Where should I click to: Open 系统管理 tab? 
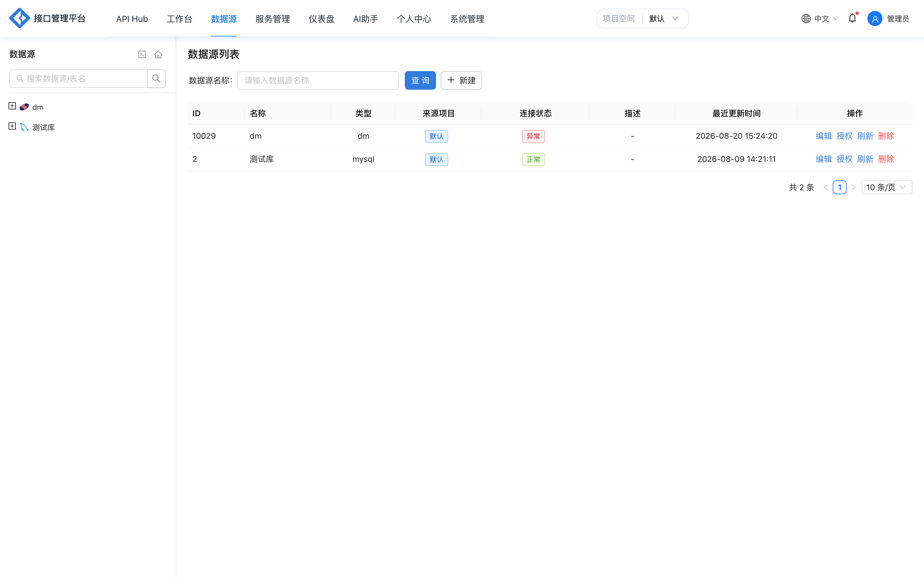click(467, 19)
